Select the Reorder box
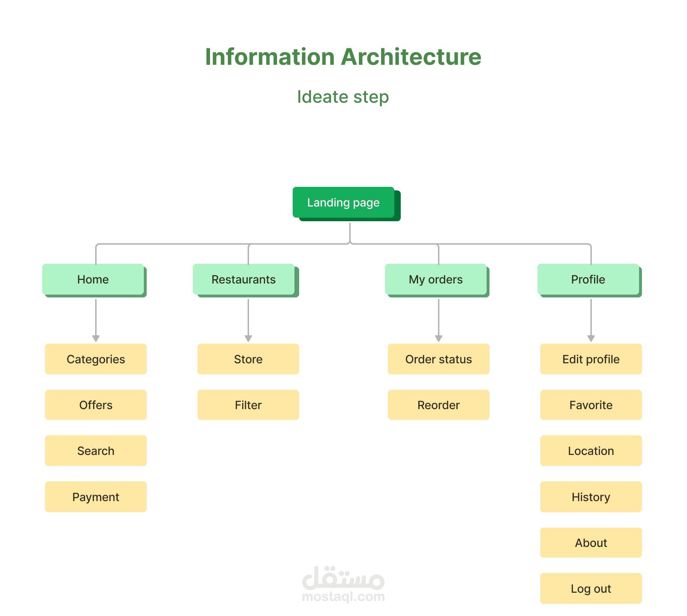Screen dimensions: 687x616 click(439, 405)
